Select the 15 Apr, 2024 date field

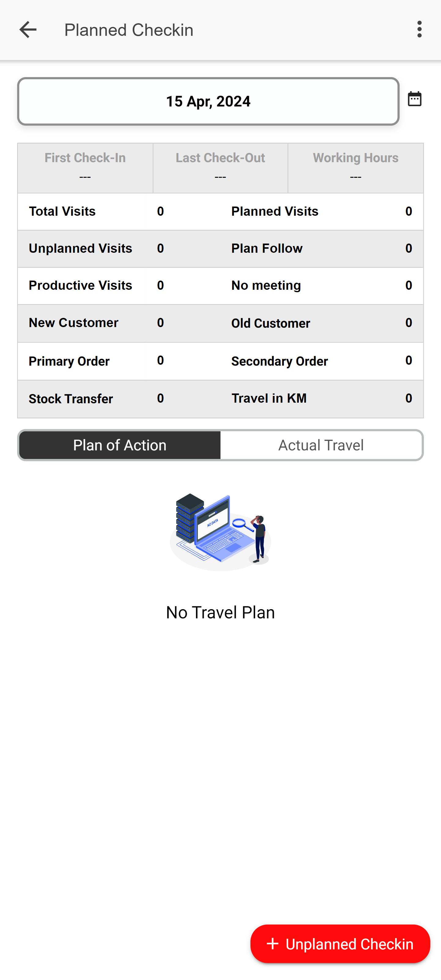(x=208, y=102)
